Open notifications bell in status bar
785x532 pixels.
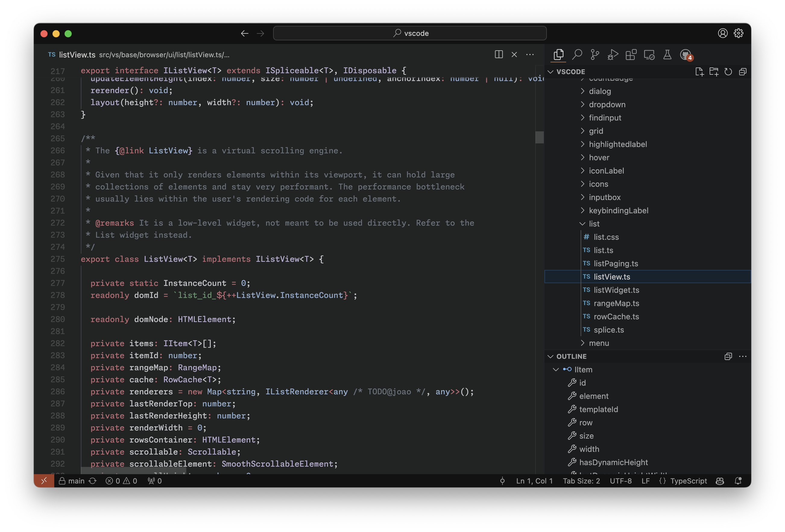click(738, 481)
